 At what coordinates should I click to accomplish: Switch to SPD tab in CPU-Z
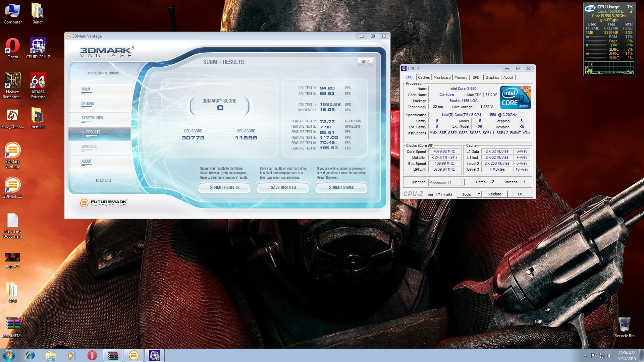tap(476, 77)
